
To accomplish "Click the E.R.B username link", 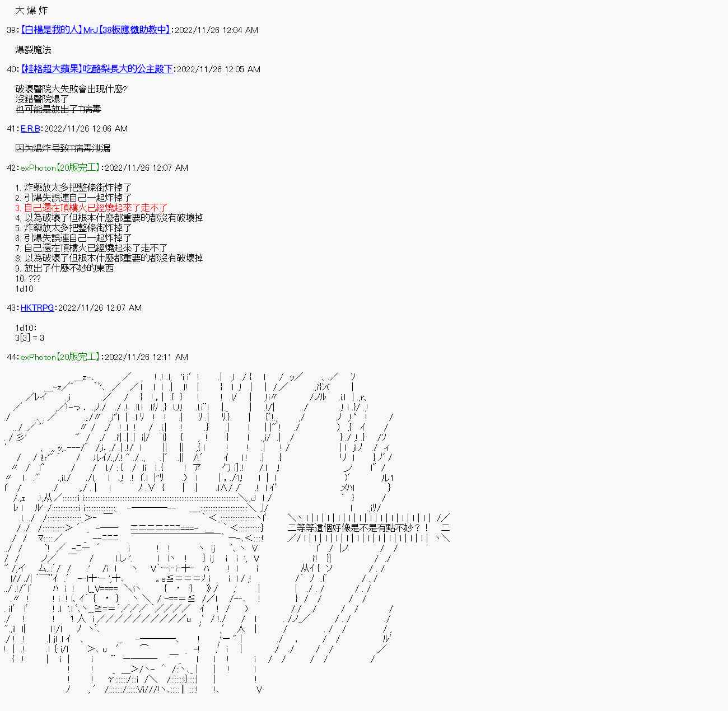I will tap(30, 129).
